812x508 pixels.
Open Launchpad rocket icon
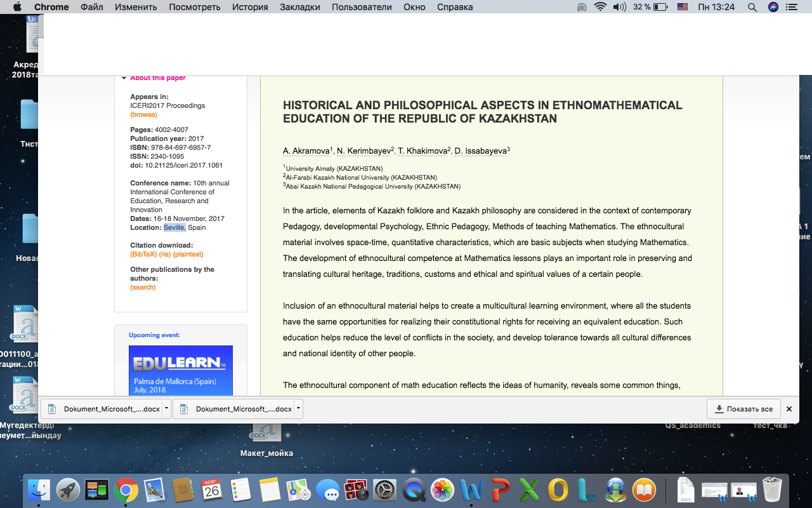pos(69,490)
